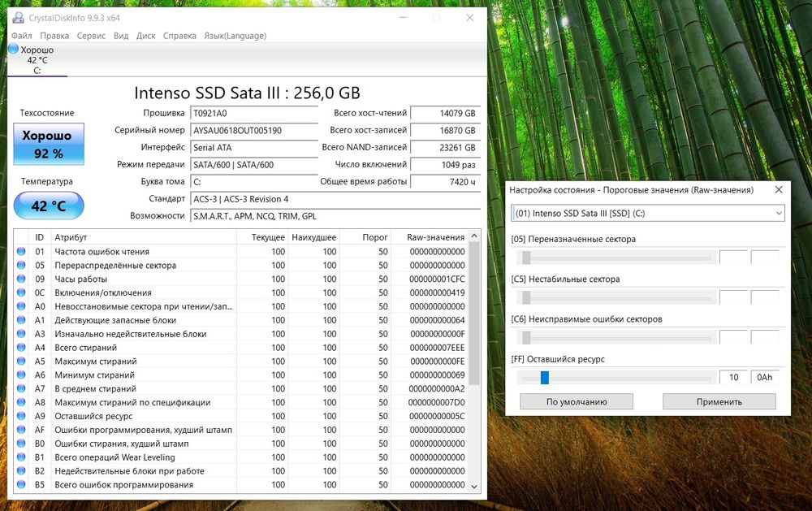The height and width of the screenshot is (511, 812).
Task: Click status orb for В среднем стираний row
Action: coord(21,388)
